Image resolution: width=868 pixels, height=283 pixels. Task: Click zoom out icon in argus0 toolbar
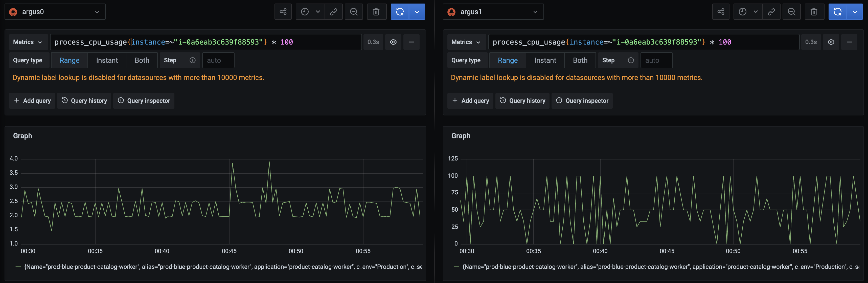(353, 12)
